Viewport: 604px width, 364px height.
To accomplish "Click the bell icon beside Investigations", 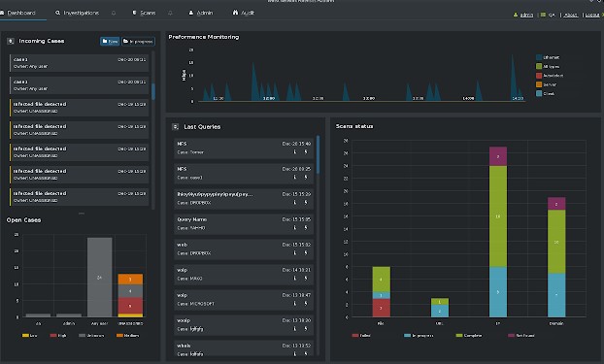I will [x=114, y=13].
